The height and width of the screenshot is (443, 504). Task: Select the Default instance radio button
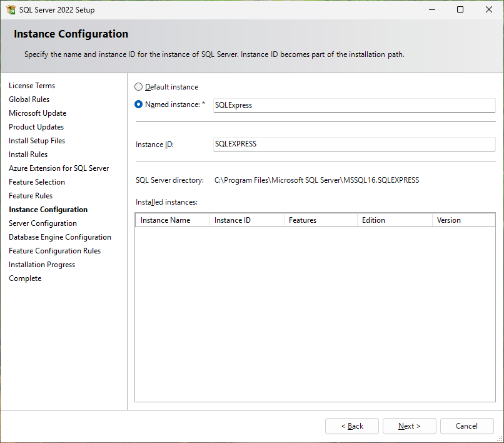click(139, 87)
